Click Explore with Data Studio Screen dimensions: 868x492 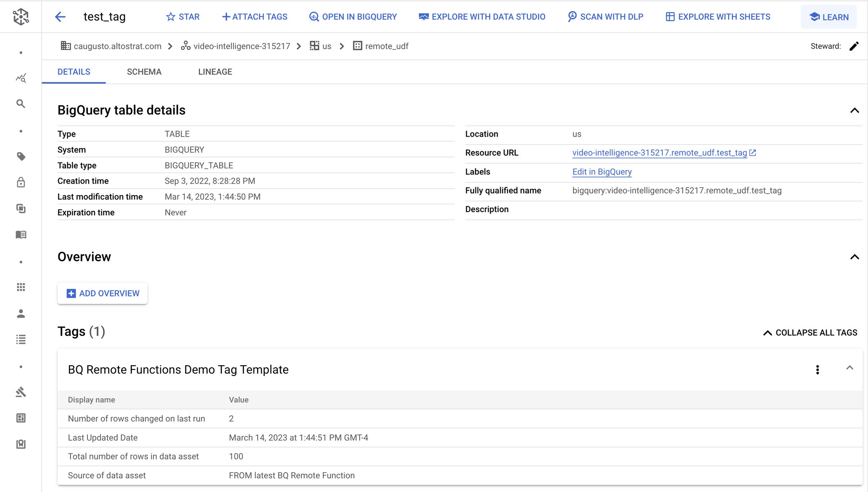pos(482,17)
